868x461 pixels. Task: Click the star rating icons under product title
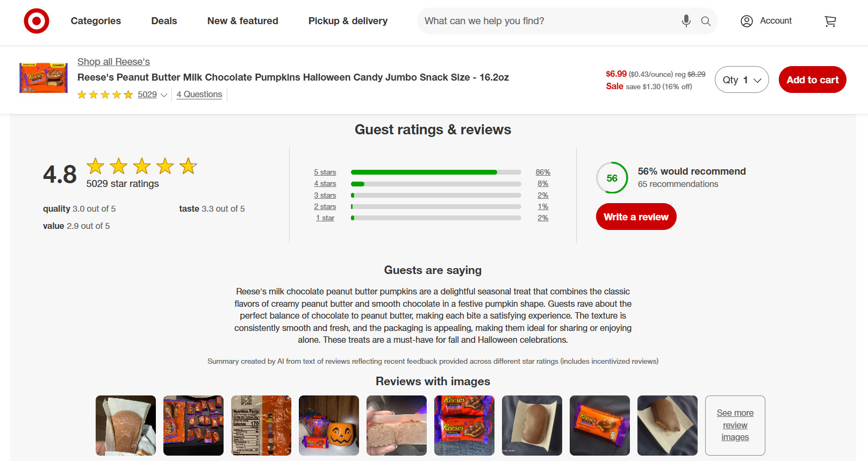(105, 95)
